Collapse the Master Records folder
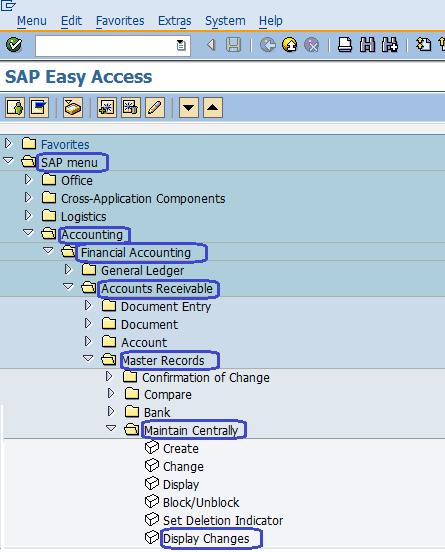 (x=88, y=359)
